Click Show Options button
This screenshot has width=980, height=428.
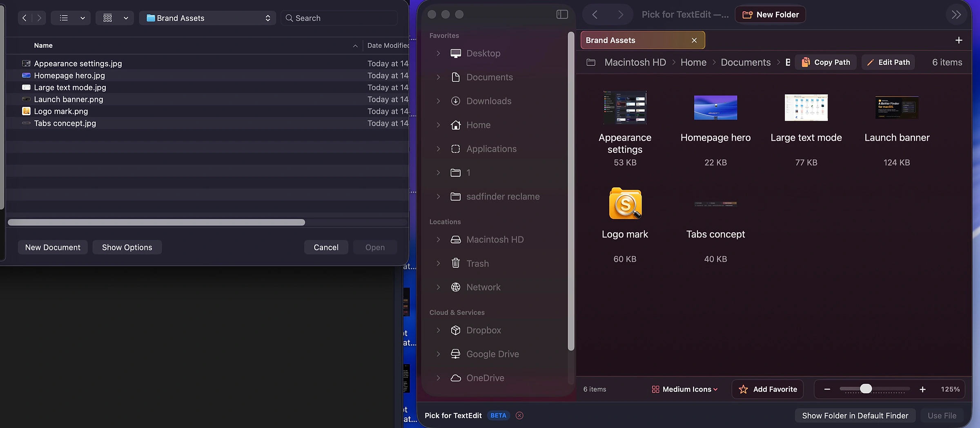pyautogui.click(x=127, y=247)
